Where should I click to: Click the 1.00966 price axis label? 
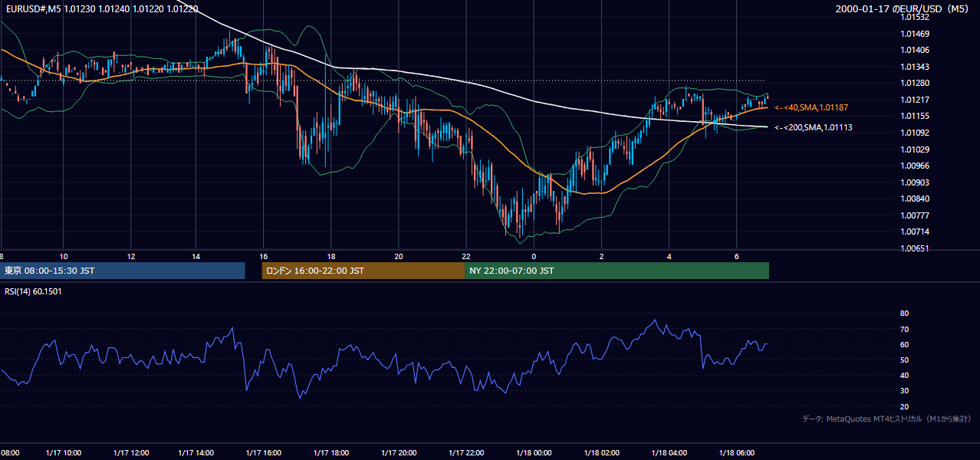pos(915,166)
